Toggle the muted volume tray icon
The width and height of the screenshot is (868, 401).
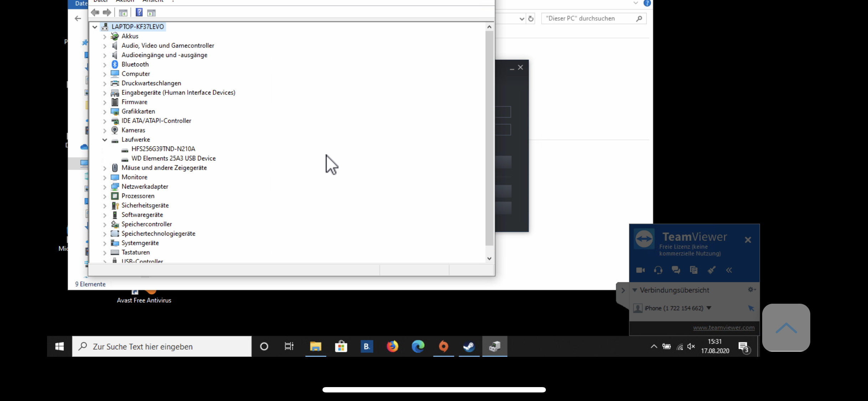691,346
